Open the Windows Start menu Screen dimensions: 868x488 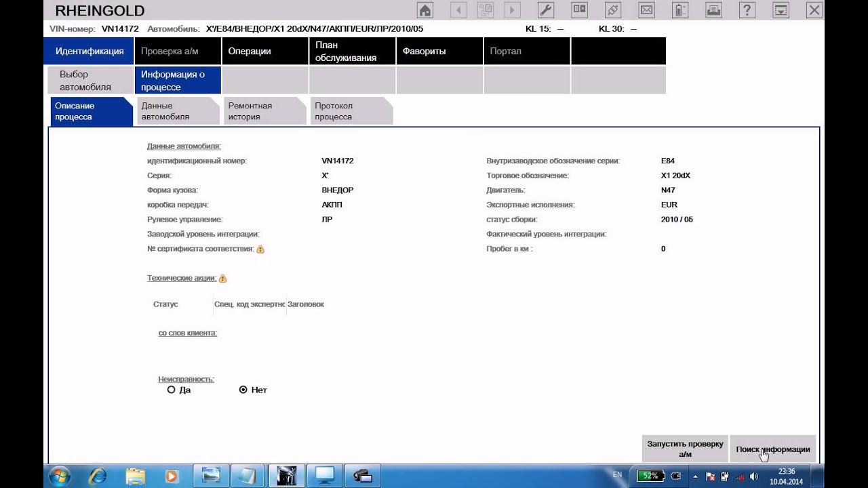click(x=58, y=476)
